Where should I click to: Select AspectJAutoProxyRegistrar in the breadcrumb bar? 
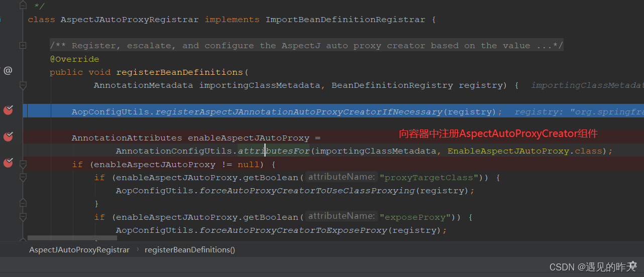pos(79,249)
